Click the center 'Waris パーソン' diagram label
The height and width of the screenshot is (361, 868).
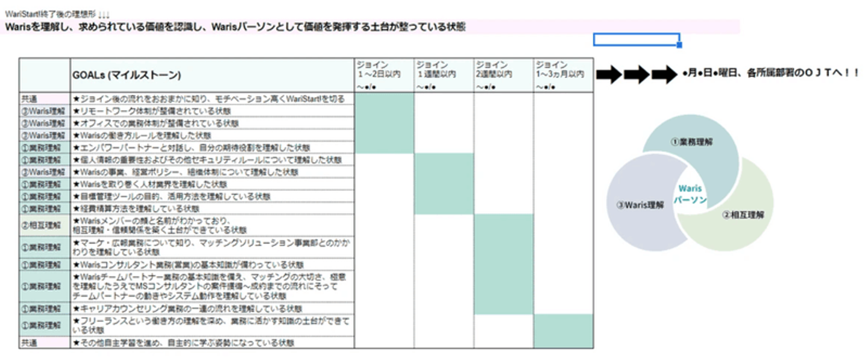point(690,194)
